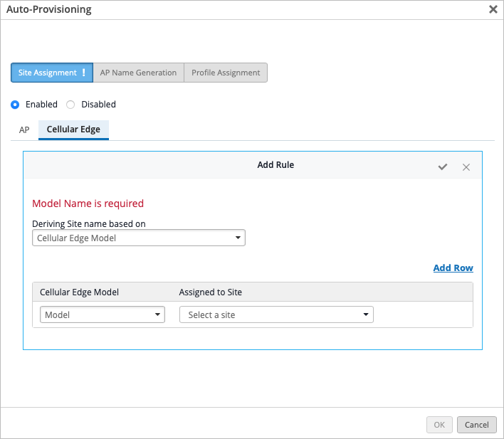The height and width of the screenshot is (439, 504).
Task: Click the Assigned to Site column header
Action: pos(210,292)
